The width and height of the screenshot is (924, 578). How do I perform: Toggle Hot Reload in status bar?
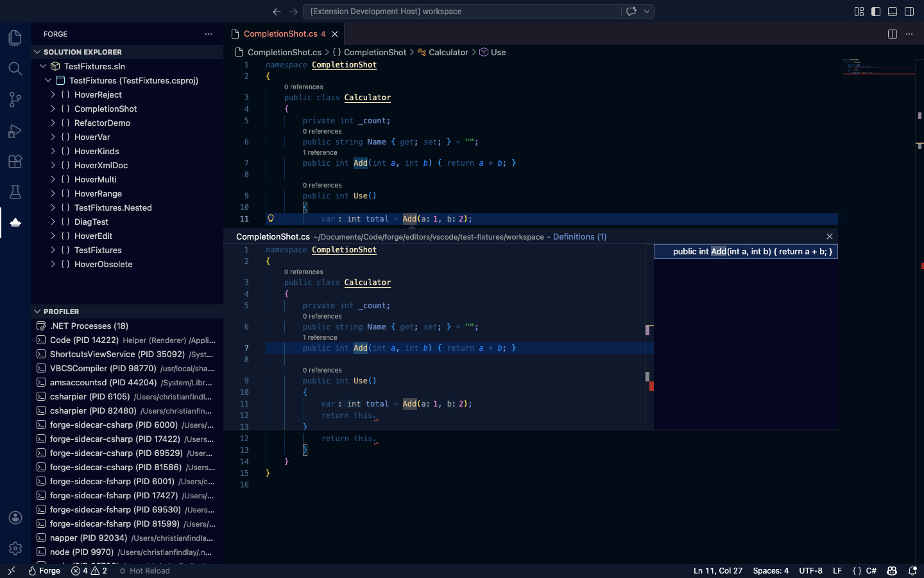point(144,570)
